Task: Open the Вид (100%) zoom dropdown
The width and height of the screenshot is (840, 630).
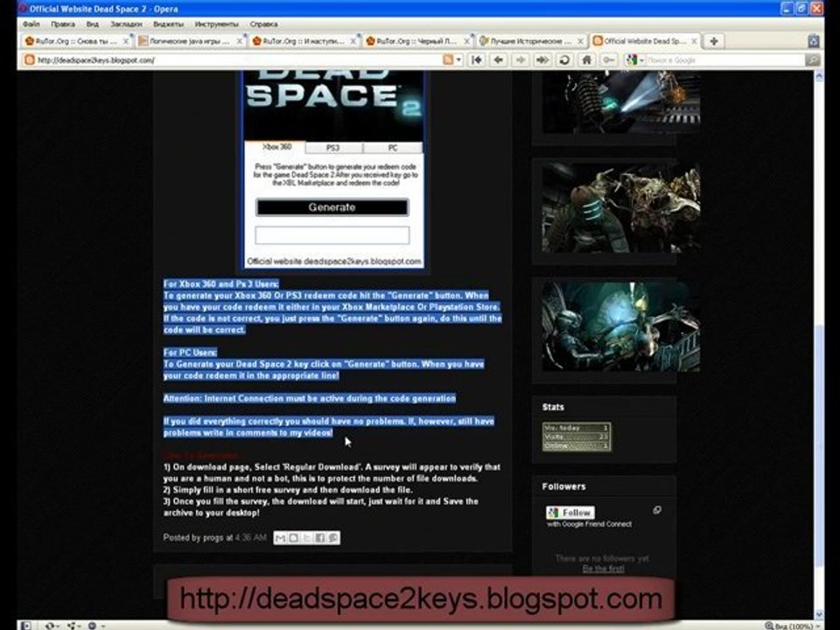Action: click(793, 626)
